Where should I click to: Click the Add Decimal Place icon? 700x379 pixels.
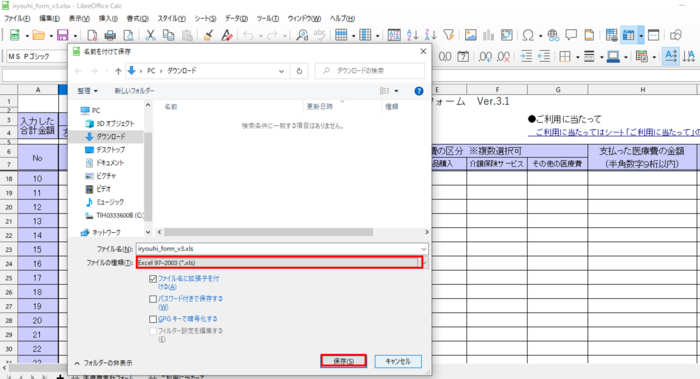point(485,56)
